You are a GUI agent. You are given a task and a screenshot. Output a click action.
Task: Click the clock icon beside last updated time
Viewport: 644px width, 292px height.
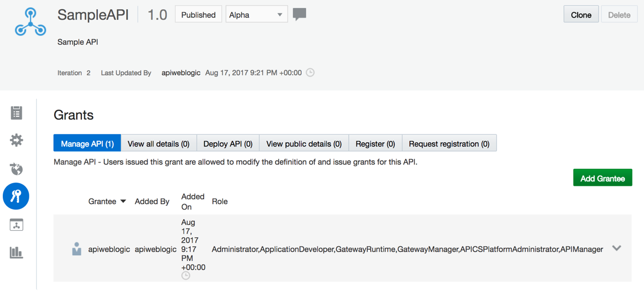pyautogui.click(x=311, y=73)
